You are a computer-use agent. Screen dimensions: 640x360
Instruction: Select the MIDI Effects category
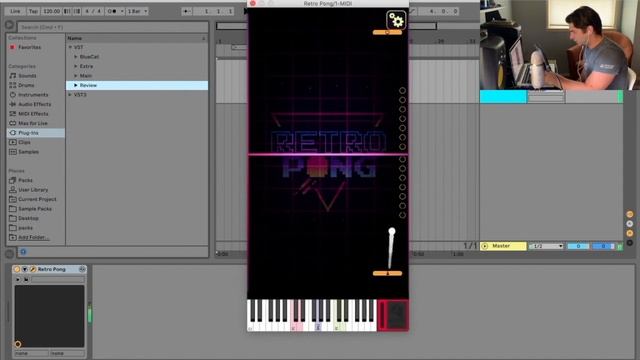pos(33,114)
